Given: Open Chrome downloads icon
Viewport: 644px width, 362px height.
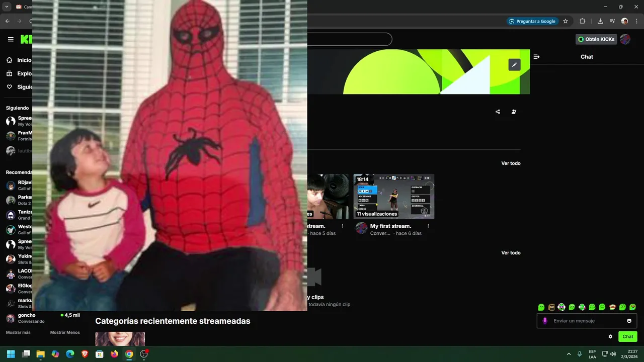Looking at the screenshot, I should (600, 21).
